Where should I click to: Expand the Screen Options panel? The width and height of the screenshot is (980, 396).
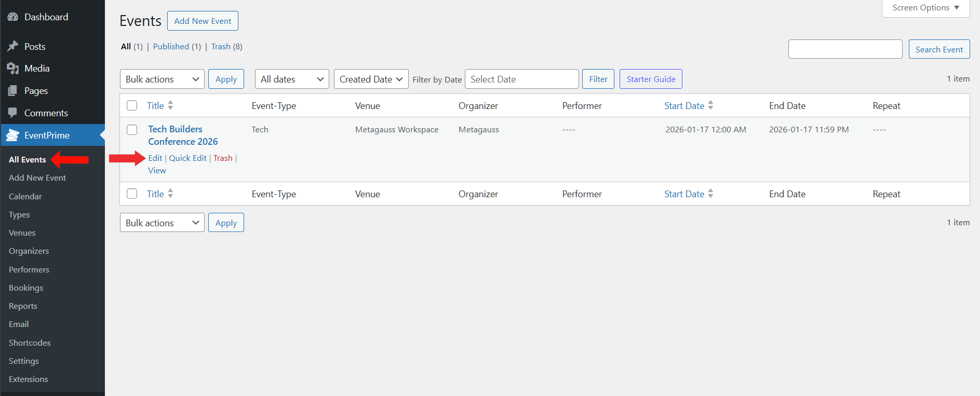[925, 8]
